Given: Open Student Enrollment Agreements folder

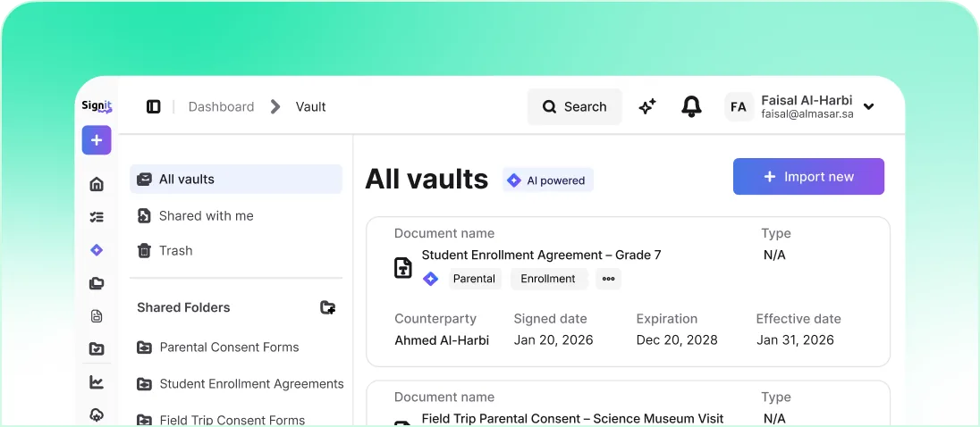Looking at the screenshot, I should [x=251, y=384].
